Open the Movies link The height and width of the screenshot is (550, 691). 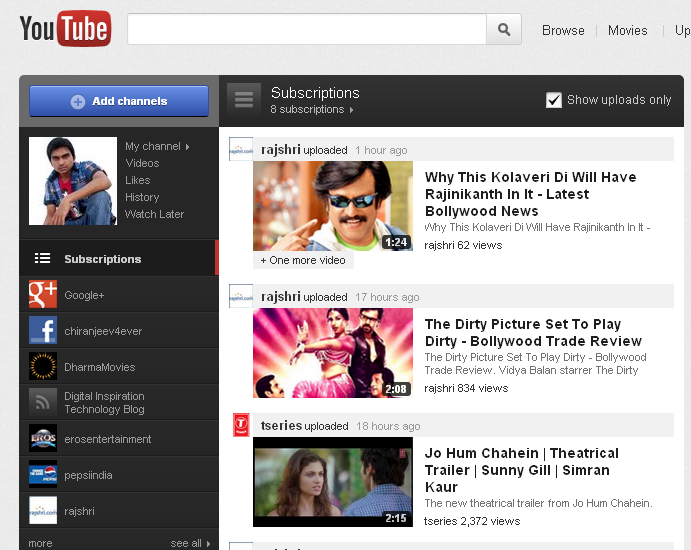click(628, 30)
